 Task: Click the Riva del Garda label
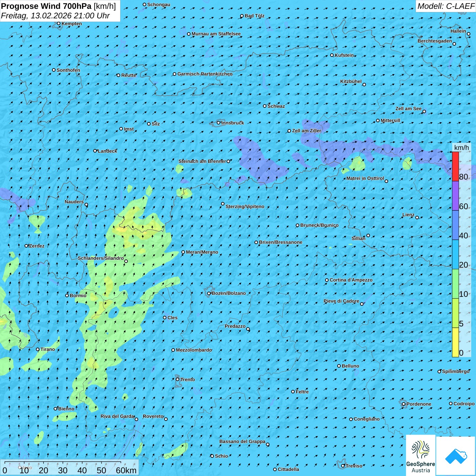point(117,416)
